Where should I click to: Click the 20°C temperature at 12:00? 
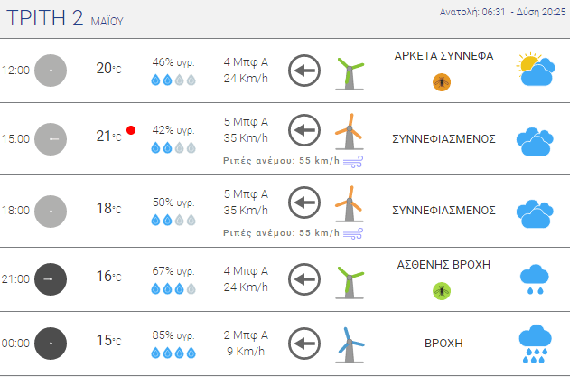point(108,69)
